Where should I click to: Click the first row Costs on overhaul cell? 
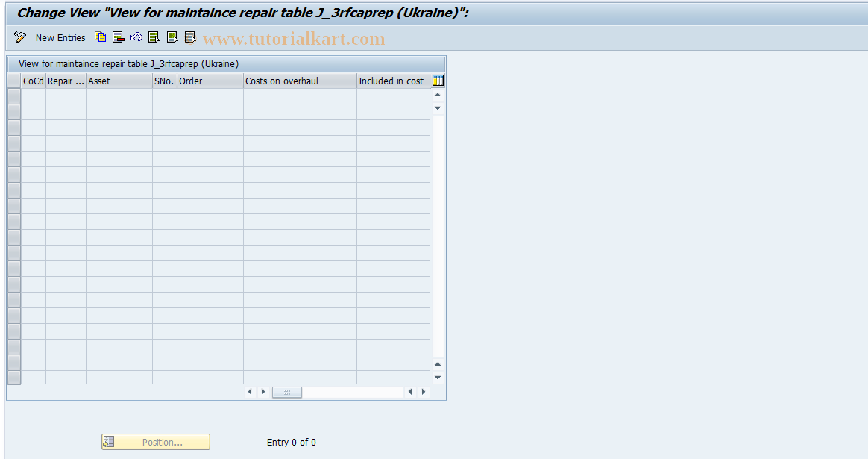[x=300, y=96]
